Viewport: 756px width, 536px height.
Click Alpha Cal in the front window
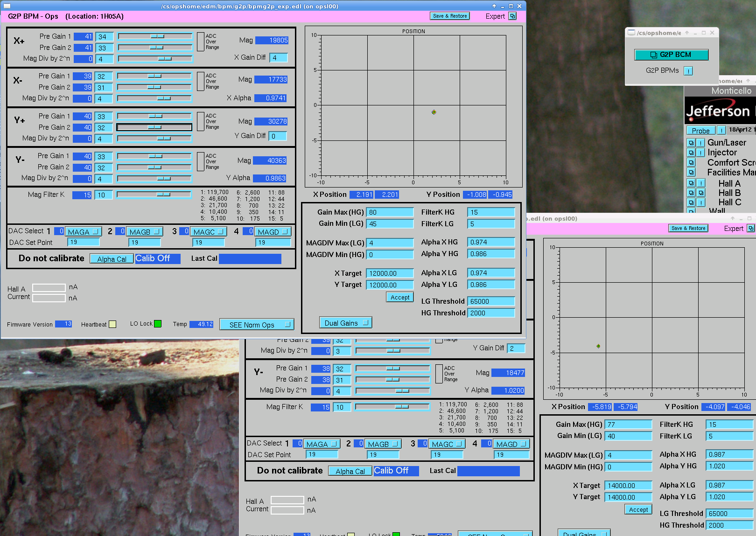[x=112, y=259]
